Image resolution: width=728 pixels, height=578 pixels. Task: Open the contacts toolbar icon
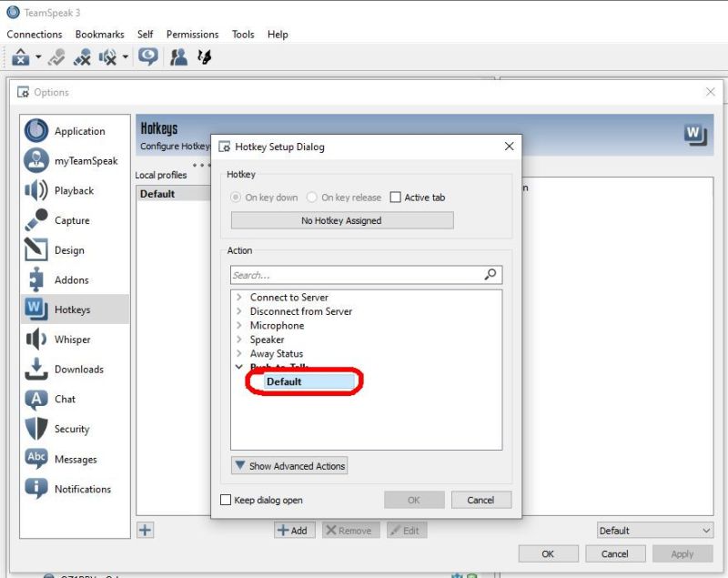coord(178,57)
